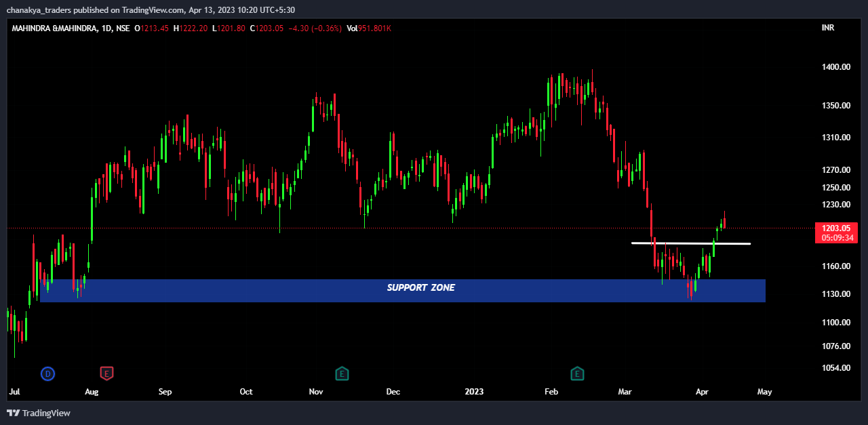Click the 1054.00 price axis label
The image size is (868, 425).
click(x=835, y=368)
